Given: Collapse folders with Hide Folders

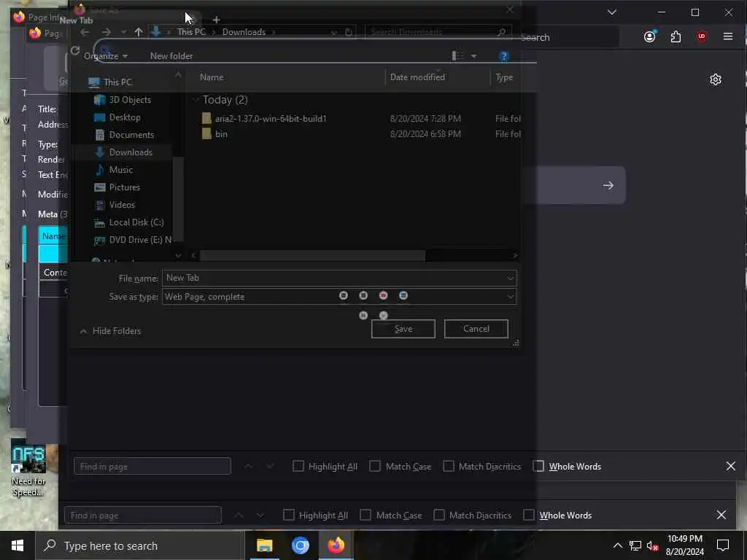Looking at the screenshot, I should click(111, 331).
